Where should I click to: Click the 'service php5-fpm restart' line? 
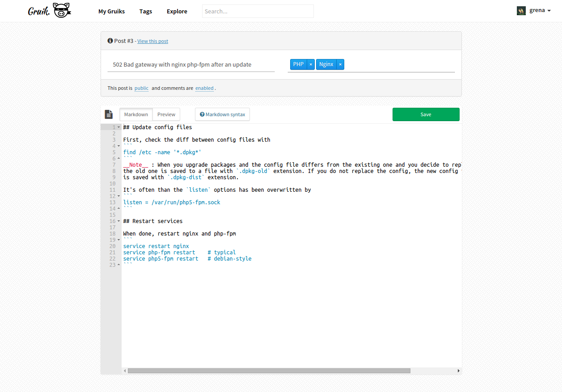click(187, 258)
